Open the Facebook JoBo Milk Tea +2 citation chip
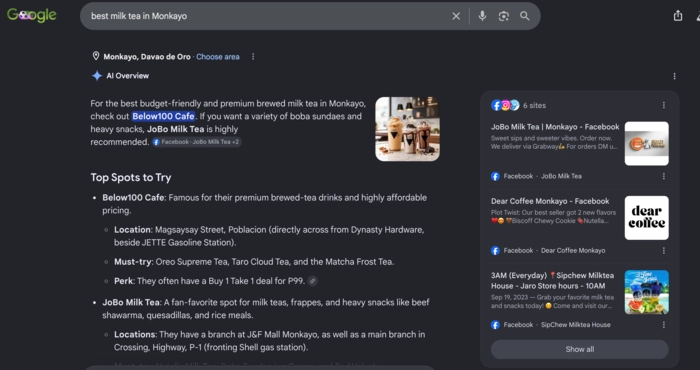 (x=196, y=142)
